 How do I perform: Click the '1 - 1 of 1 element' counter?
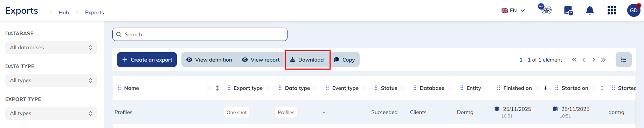click(x=541, y=60)
